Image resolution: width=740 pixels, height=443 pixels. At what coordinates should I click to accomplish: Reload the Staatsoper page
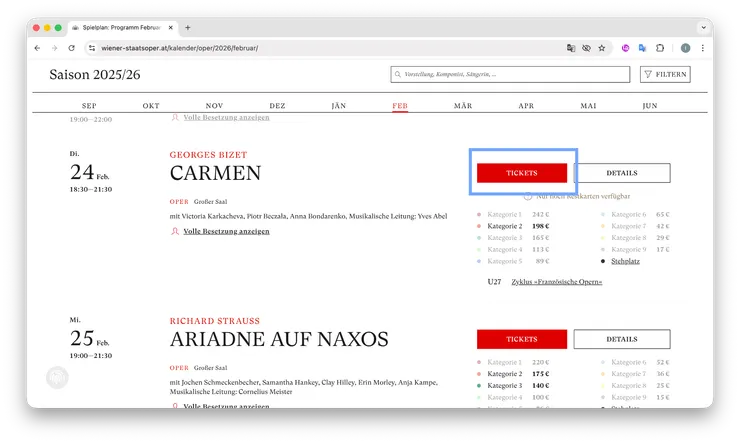click(71, 48)
